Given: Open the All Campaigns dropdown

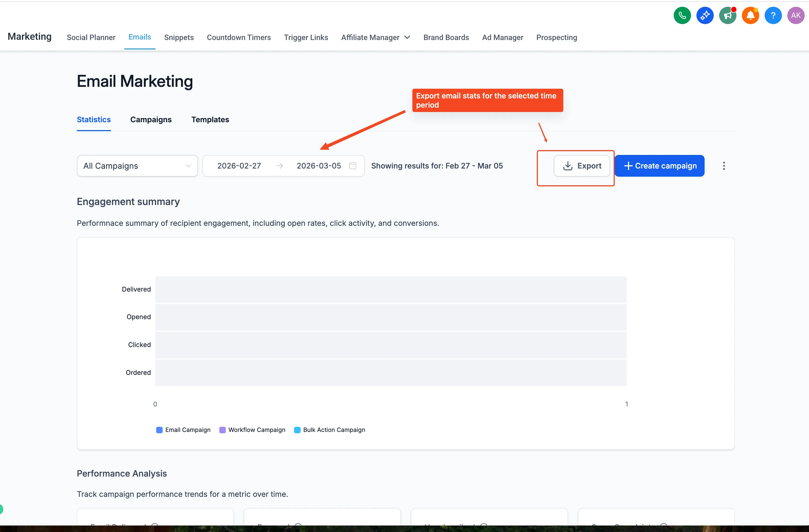Looking at the screenshot, I should (x=137, y=166).
